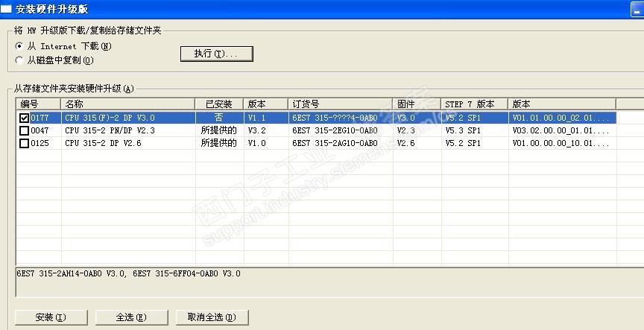The height and width of the screenshot is (330, 644).
Task: Sort by the 编号 column header
Action: [x=39, y=104]
